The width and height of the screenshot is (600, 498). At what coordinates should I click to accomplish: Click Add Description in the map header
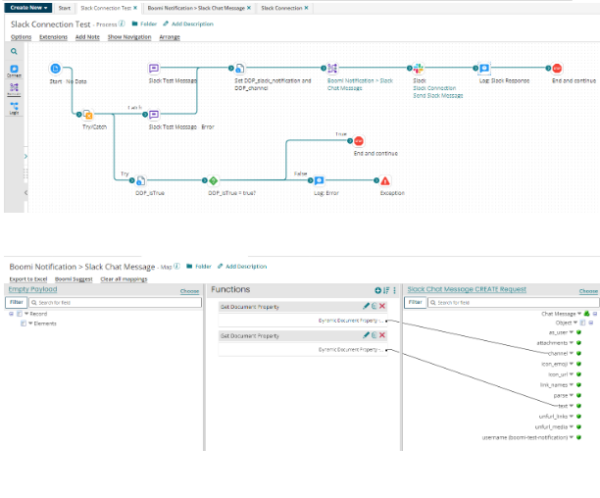(x=242, y=266)
